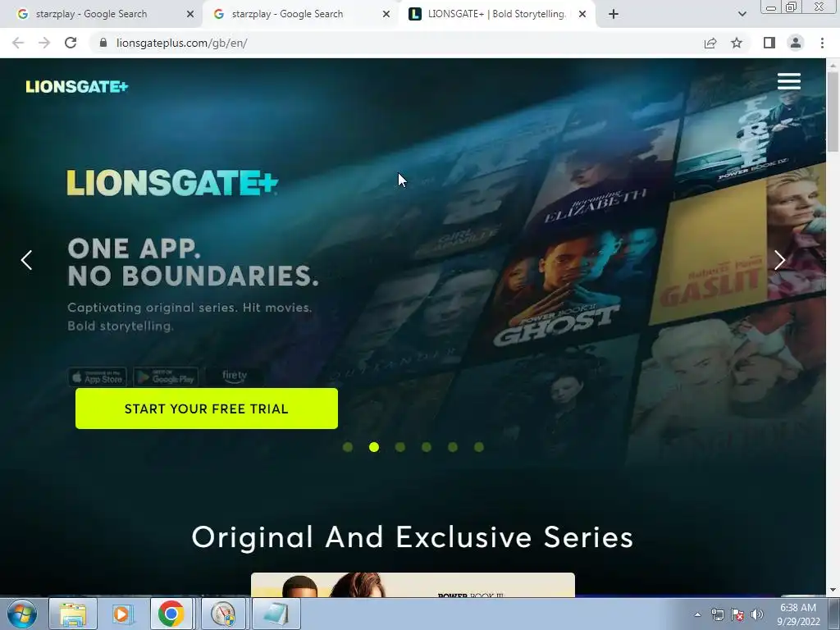Toggle the Chrome side panel icon
Viewport: 840px width, 630px height.
point(769,43)
